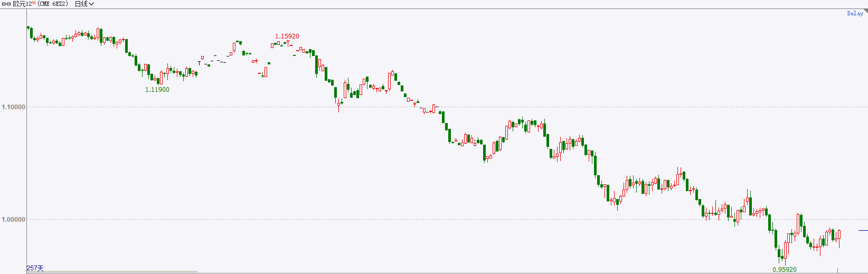Click the dashed 1.10000 gridline

[x=447, y=107]
